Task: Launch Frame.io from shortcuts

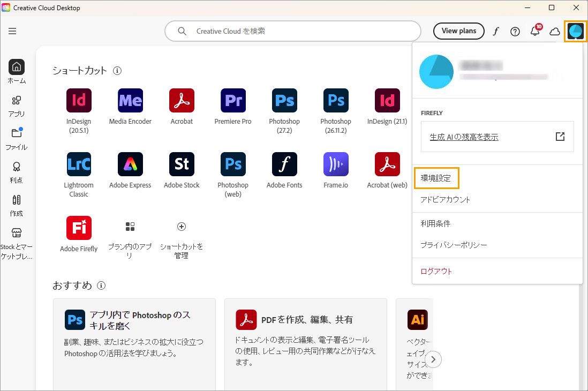Action: (336, 164)
